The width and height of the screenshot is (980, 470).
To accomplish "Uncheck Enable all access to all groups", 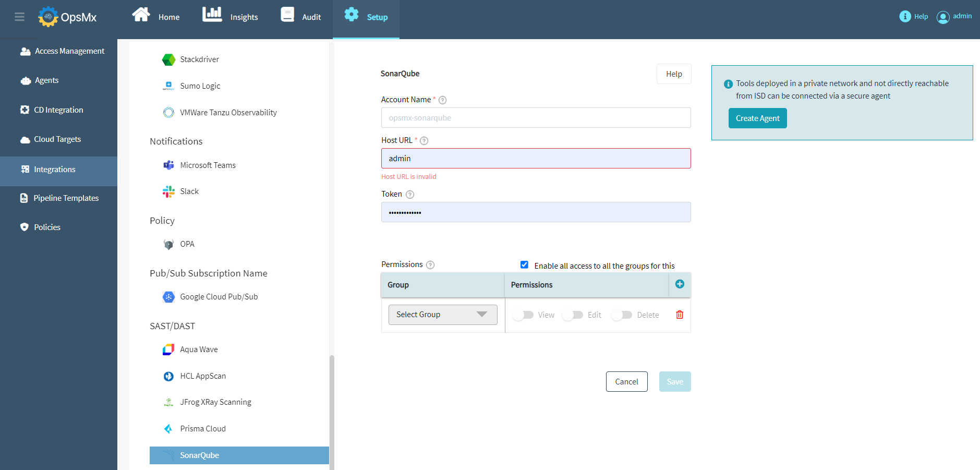I will [524, 265].
